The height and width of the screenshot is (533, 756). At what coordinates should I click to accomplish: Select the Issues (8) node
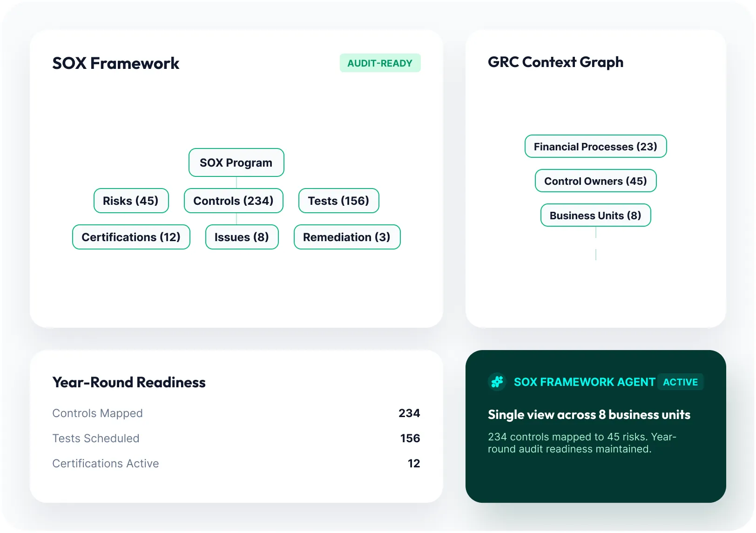point(242,237)
